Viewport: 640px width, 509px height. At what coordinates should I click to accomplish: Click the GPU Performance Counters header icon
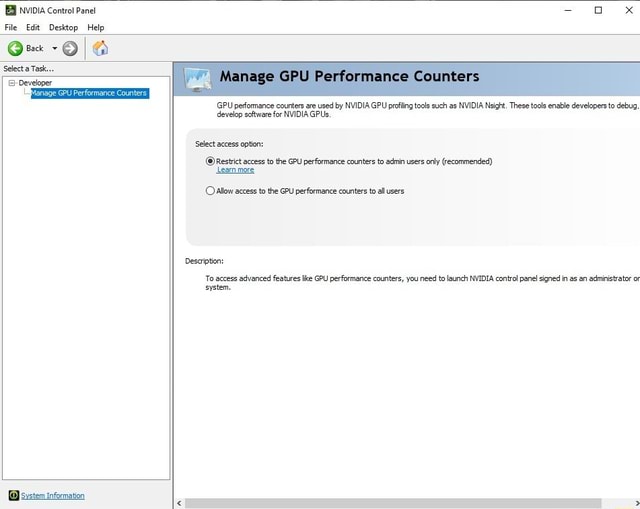tap(196, 78)
